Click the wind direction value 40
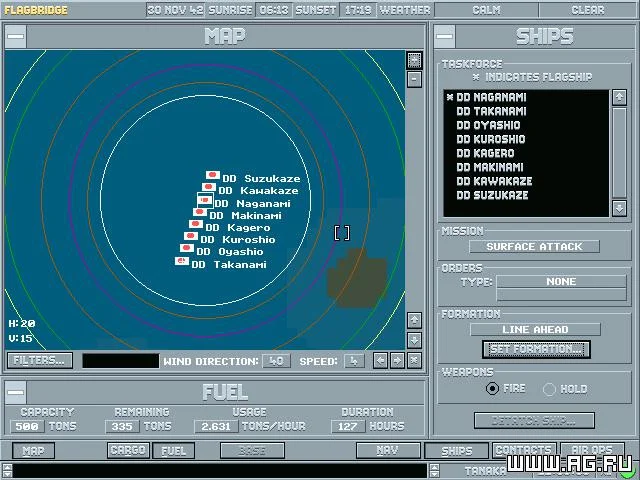This screenshot has height=480, width=640. 276,361
